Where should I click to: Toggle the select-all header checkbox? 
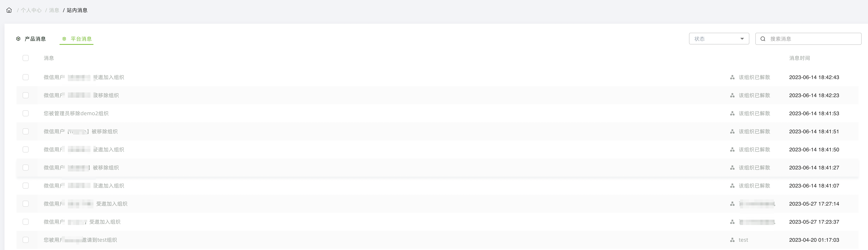pyautogui.click(x=26, y=58)
